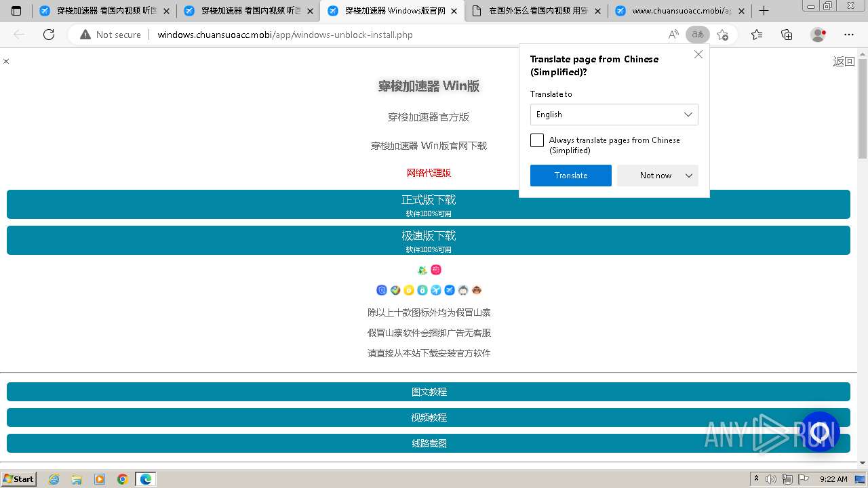Open the tab actions menu icon
The width and height of the screenshot is (868, 488).
[16, 11]
